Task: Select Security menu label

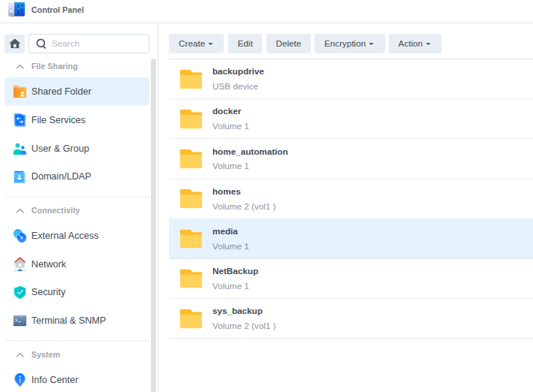Action: 48,292
